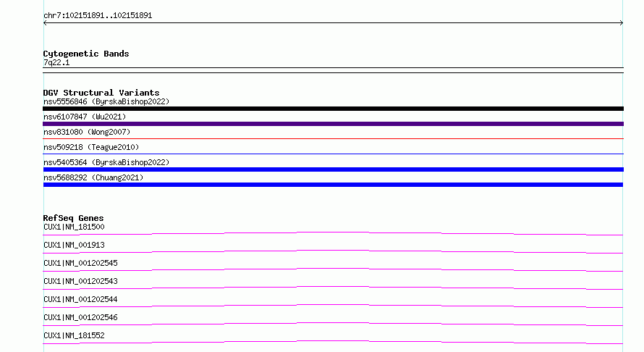Select transcript CUX1|NM_181500

[x=74, y=227]
